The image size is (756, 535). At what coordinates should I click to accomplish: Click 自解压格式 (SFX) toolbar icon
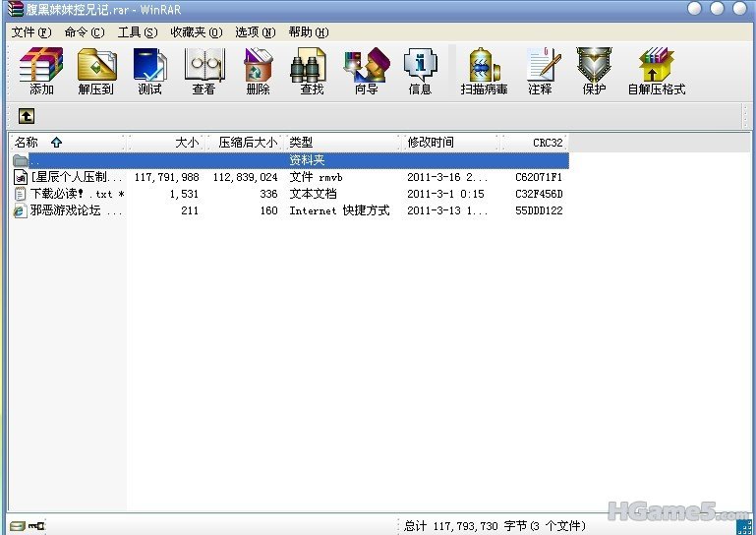click(656, 71)
